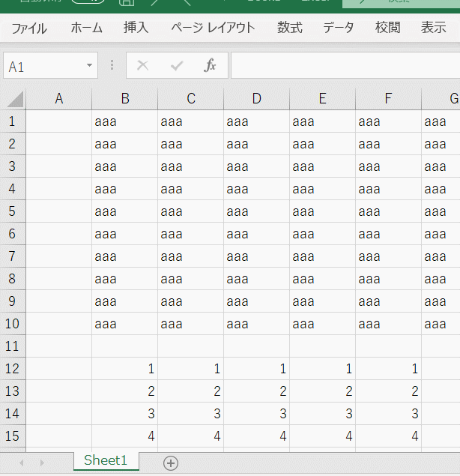Select column C header

click(x=190, y=99)
